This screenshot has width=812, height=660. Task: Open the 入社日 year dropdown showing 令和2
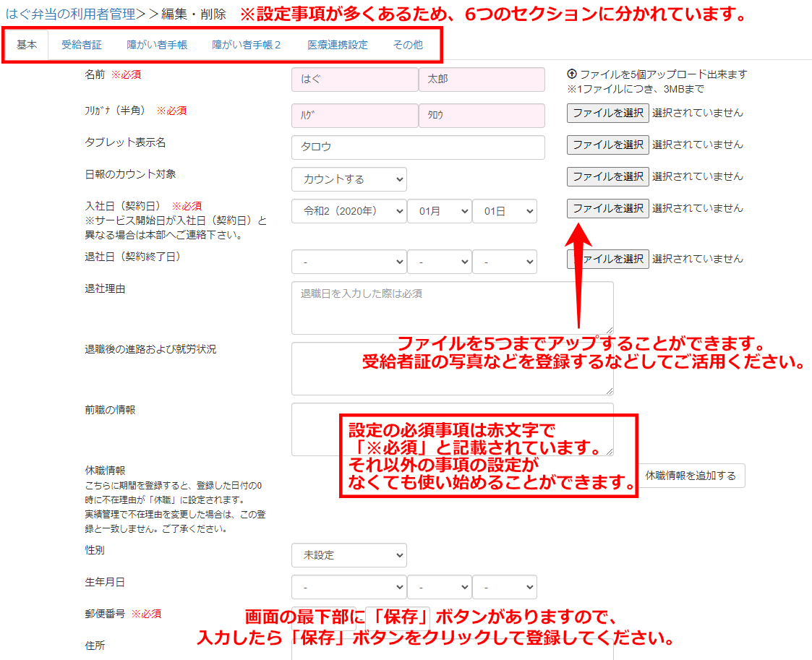349,211
